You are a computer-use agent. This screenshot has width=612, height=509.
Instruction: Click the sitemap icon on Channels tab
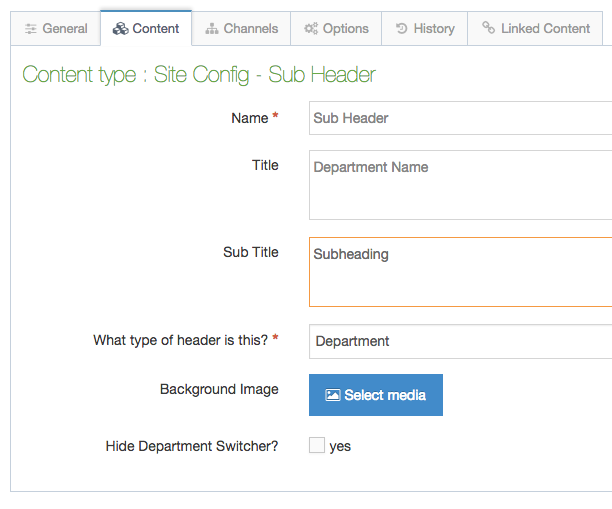coord(212,29)
